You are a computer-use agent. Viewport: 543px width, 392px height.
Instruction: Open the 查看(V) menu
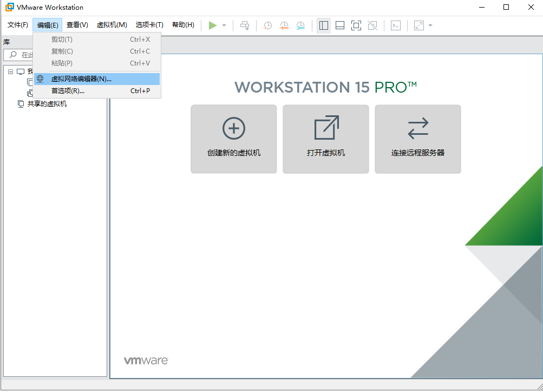click(77, 25)
